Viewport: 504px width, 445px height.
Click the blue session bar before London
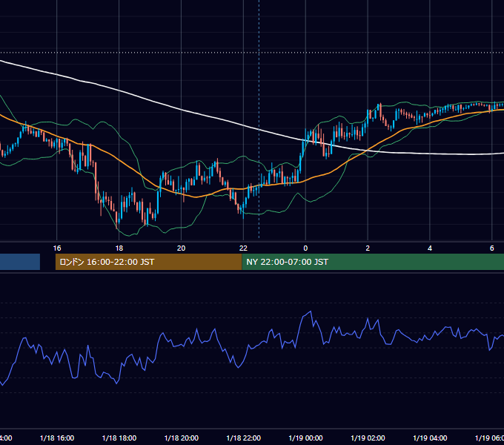tap(20, 262)
